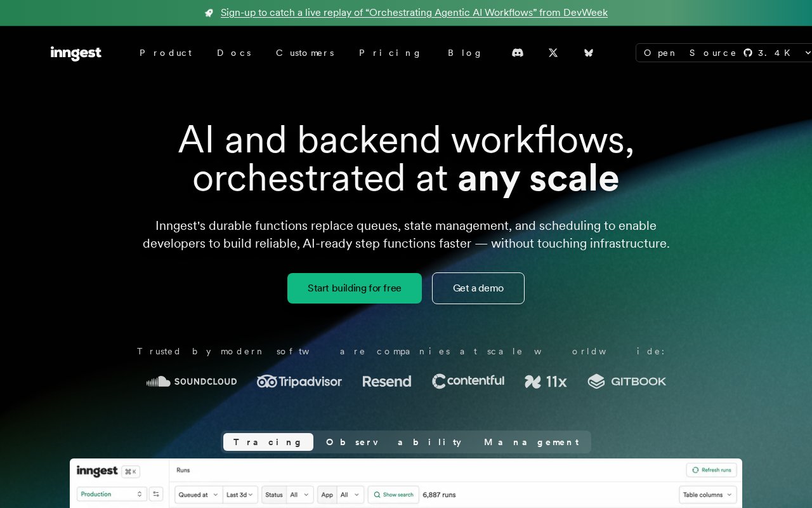This screenshot has width=812, height=508.
Task: Click the SoundCloud logo
Action: point(192,382)
